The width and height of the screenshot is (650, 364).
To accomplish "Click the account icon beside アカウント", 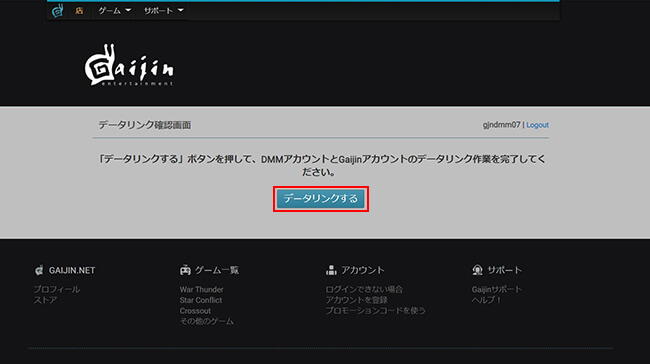I will (x=331, y=270).
